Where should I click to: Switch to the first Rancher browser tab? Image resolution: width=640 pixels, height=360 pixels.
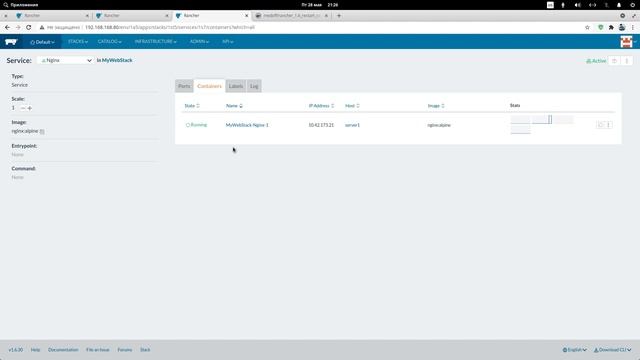(51, 16)
